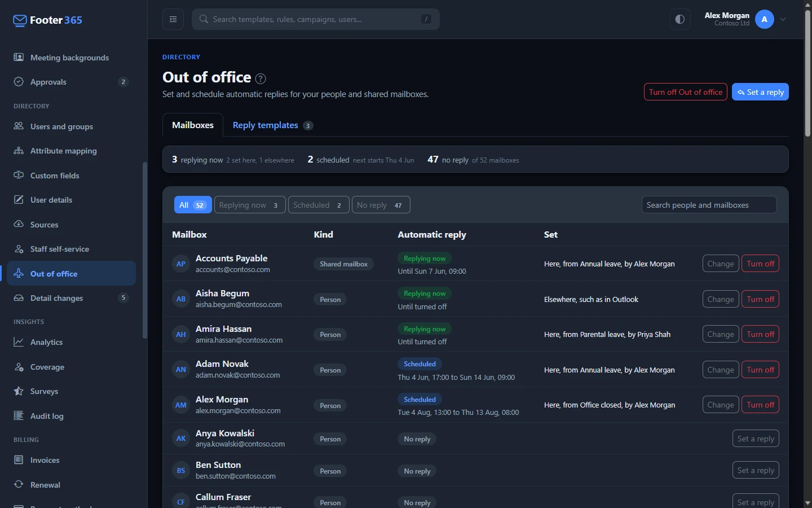The width and height of the screenshot is (812, 508).
Task: Open the Footer 365 envelope logo
Action: (20, 20)
